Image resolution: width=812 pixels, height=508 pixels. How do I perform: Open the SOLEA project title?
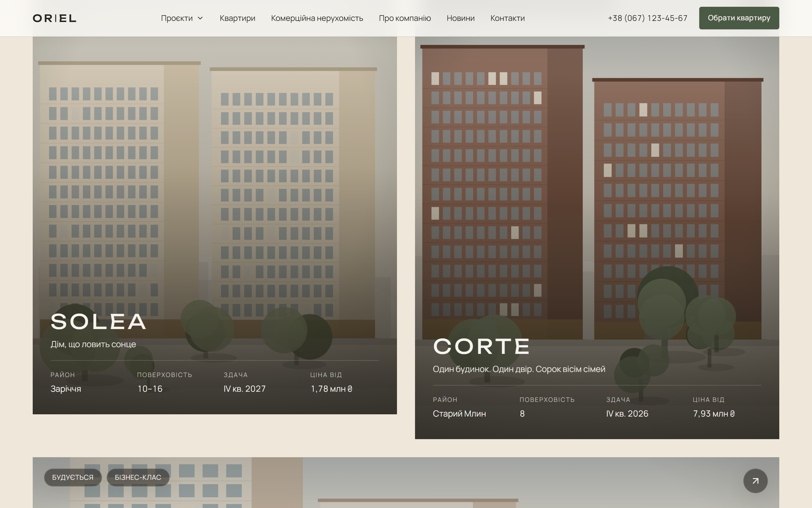[x=98, y=322]
